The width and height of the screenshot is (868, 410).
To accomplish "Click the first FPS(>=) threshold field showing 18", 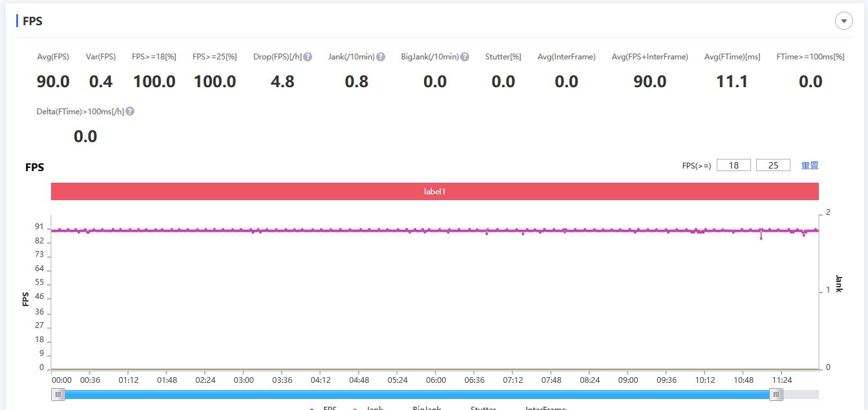I will pos(734,165).
